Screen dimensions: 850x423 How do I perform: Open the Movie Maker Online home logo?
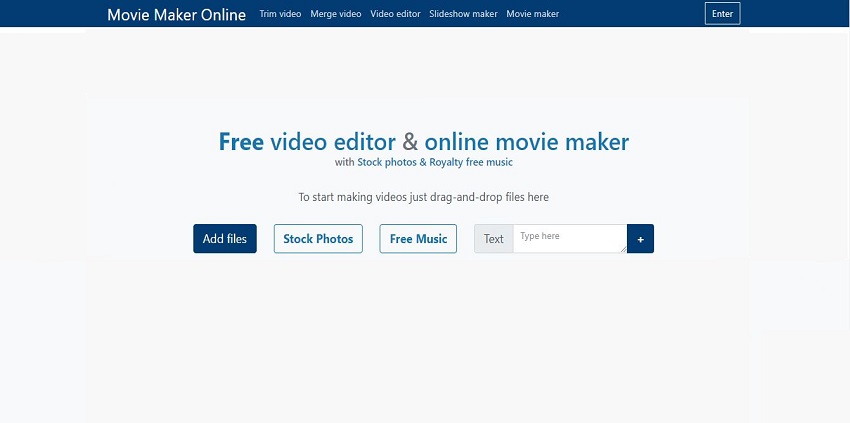tap(176, 14)
